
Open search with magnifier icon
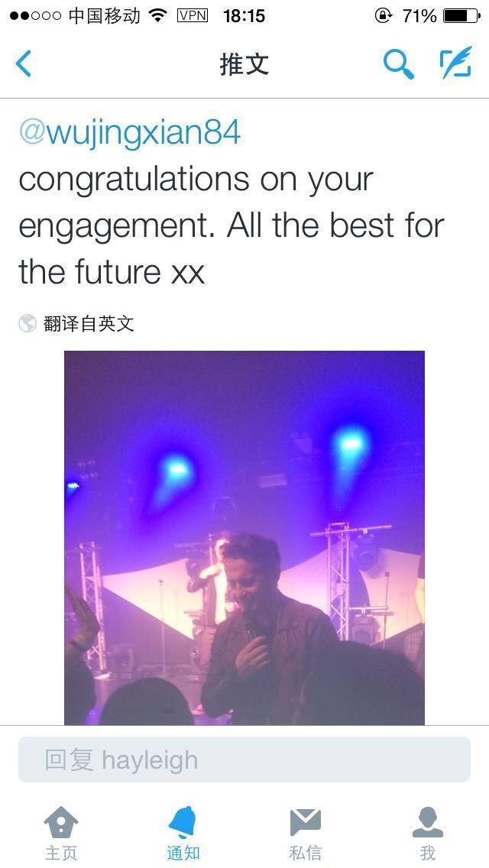[x=398, y=63]
